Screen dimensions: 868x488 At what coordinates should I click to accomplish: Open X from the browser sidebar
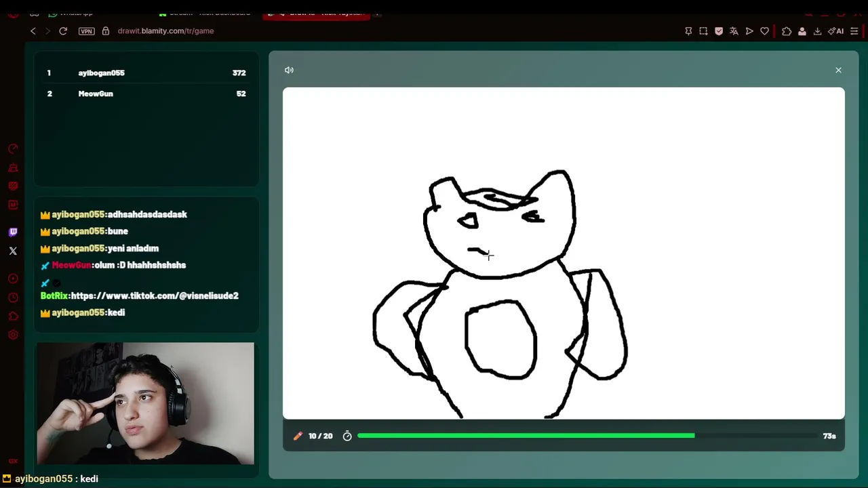(x=13, y=251)
